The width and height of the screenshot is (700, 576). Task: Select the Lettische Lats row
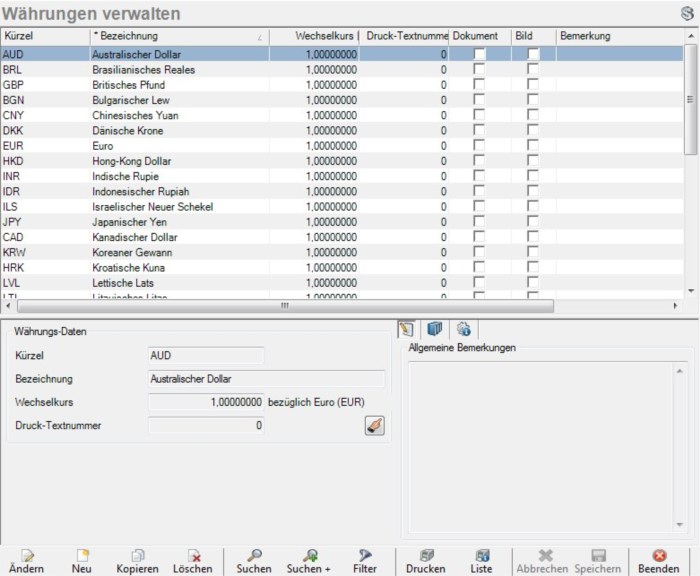click(x=342, y=283)
